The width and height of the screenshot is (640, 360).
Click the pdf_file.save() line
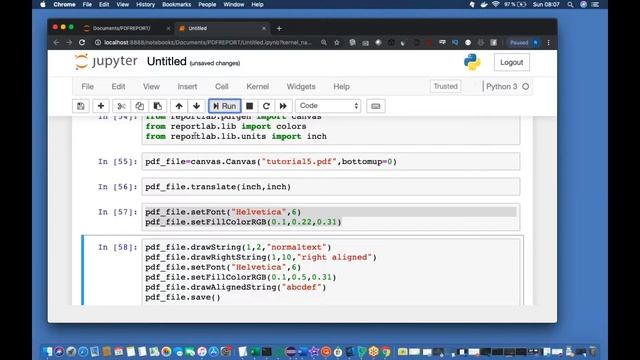(x=183, y=298)
